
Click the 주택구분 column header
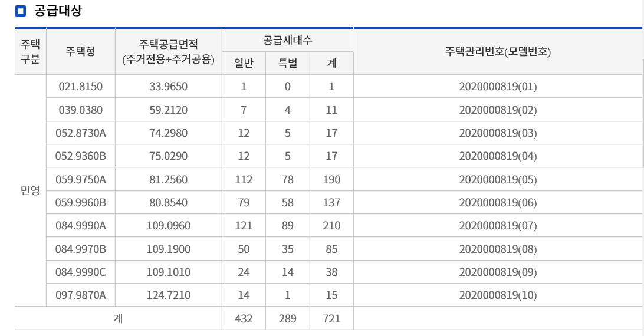pyautogui.click(x=31, y=52)
